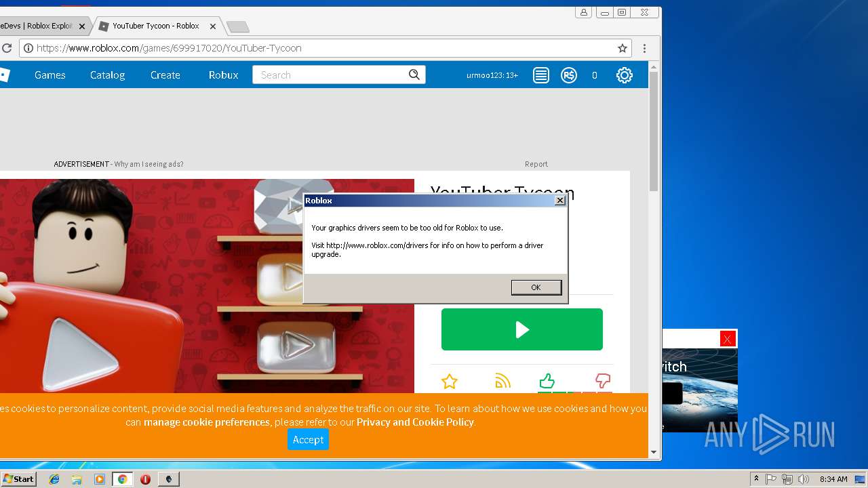Open the Create menu
The height and width of the screenshot is (488, 868).
pyautogui.click(x=165, y=75)
